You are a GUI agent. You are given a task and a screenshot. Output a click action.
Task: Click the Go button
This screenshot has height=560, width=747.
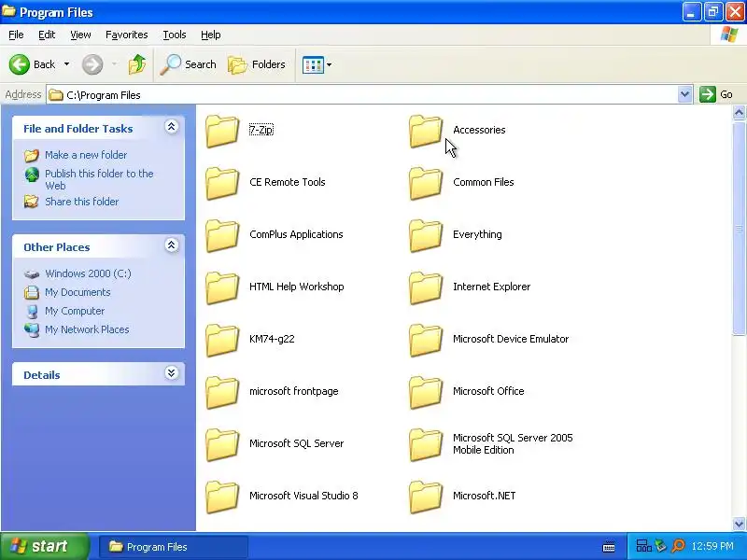(716, 94)
